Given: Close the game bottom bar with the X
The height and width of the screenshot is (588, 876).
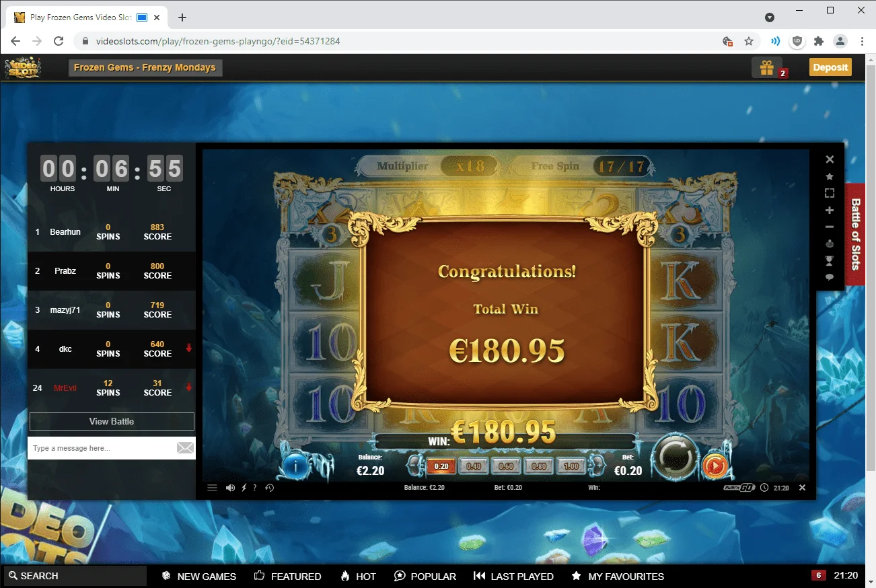Looking at the screenshot, I should pos(802,488).
